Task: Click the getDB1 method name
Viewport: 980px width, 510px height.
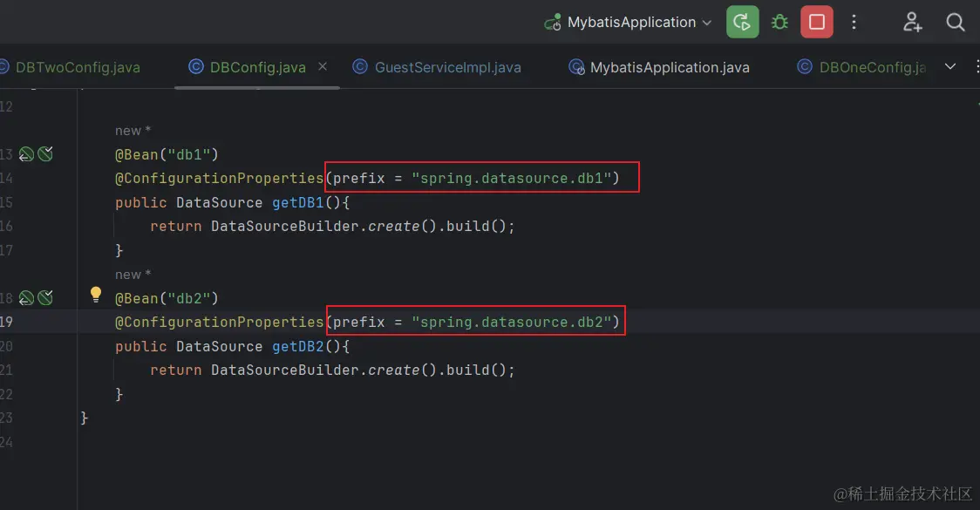Action: [x=297, y=202]
